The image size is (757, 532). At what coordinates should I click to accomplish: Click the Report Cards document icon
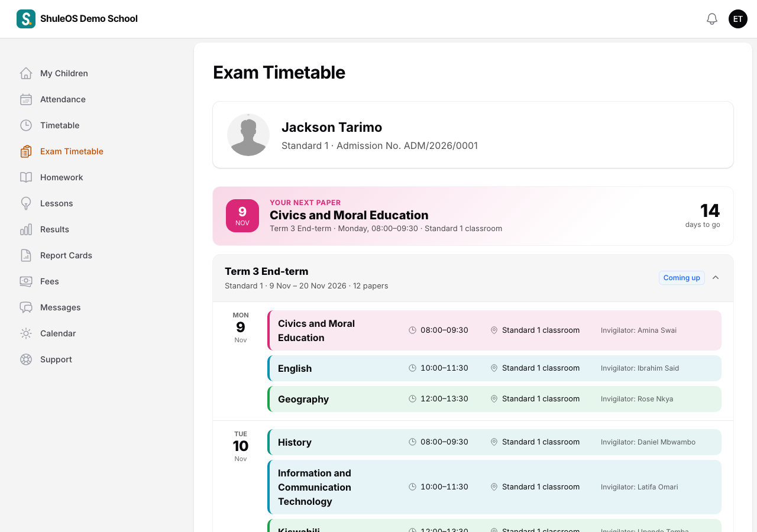[26, 255]
